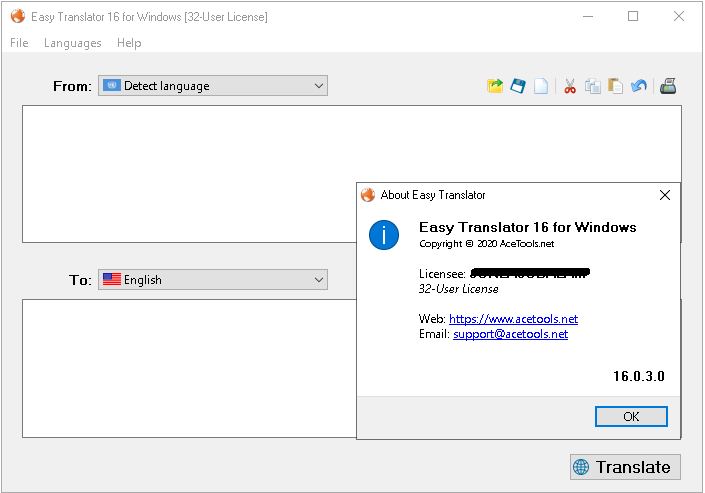The width and height of the screenshot is (705, 493).
Task: Click the Cut scissors icon
Action: tap(570, 86)
